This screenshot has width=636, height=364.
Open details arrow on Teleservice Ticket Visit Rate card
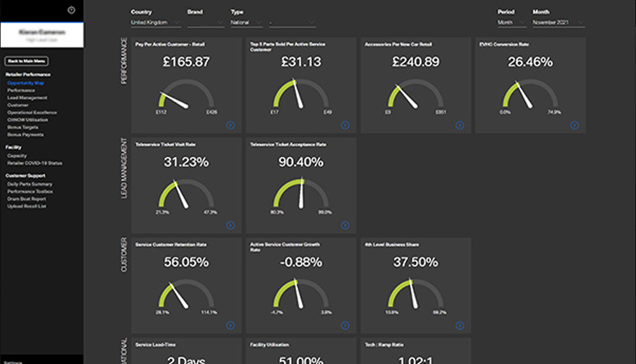click(x=230, y=226)
